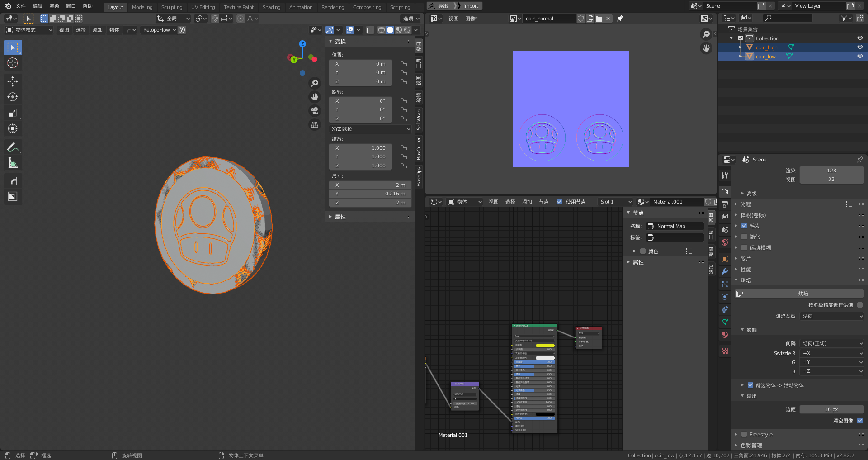Open the 选项 options button
Viewport: 868px width, 460px height.
click(x=411, y=19)
